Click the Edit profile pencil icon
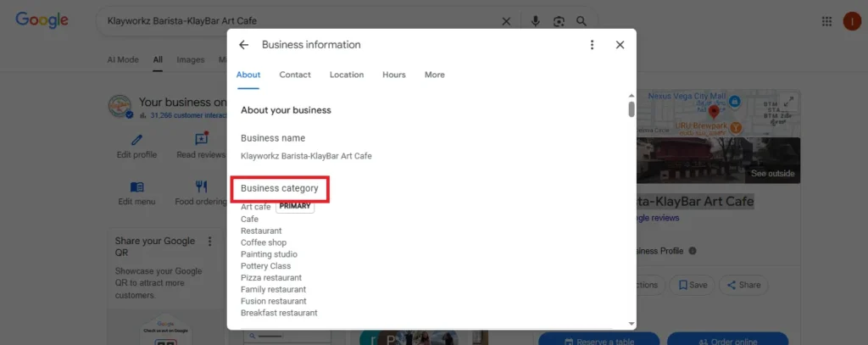 (136, 139)
